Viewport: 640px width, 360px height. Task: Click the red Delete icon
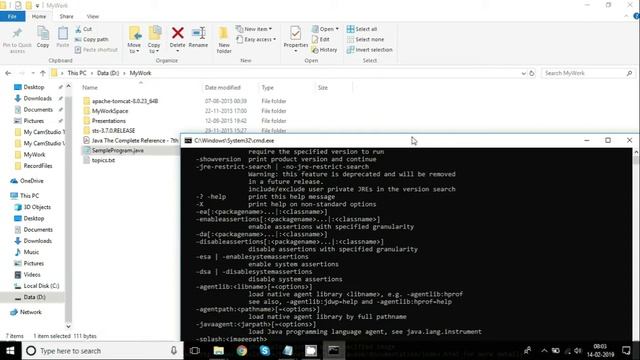(x=178, y=33)
